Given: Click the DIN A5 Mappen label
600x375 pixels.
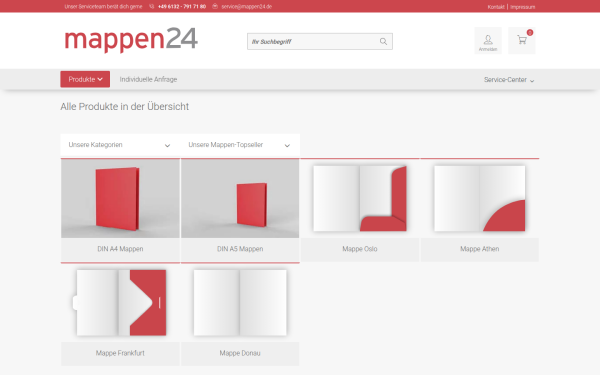Looking at the screenshot, I should tap(240, 249).
